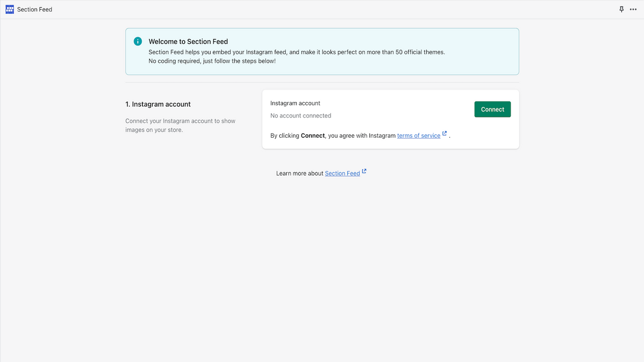Click the info icon in the welcome banner
644x362 pixels.
[x=138, y=41]
